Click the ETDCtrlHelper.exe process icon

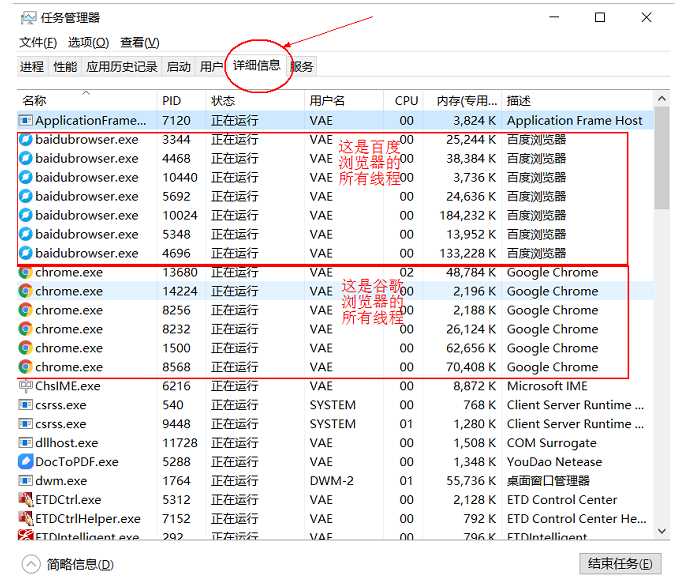[26, 519]
